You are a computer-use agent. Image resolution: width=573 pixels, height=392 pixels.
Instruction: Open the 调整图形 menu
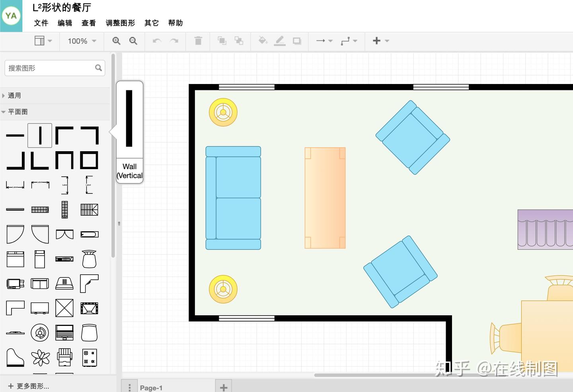120,23
